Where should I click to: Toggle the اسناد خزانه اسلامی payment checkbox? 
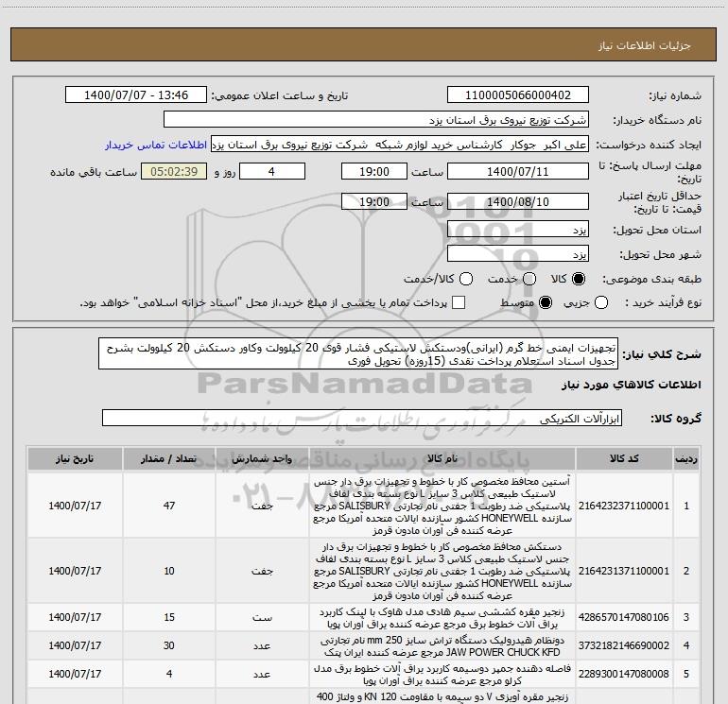pos(459,302)
